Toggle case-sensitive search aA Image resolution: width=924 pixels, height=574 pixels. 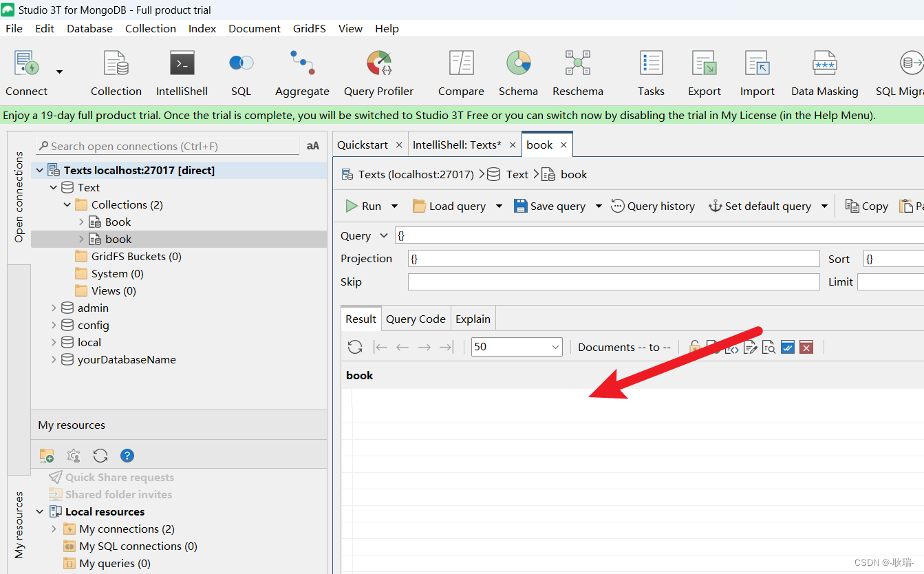(x=313, y=146)
